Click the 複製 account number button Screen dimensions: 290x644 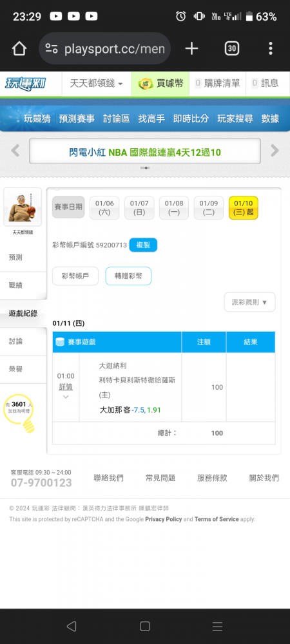143,245
